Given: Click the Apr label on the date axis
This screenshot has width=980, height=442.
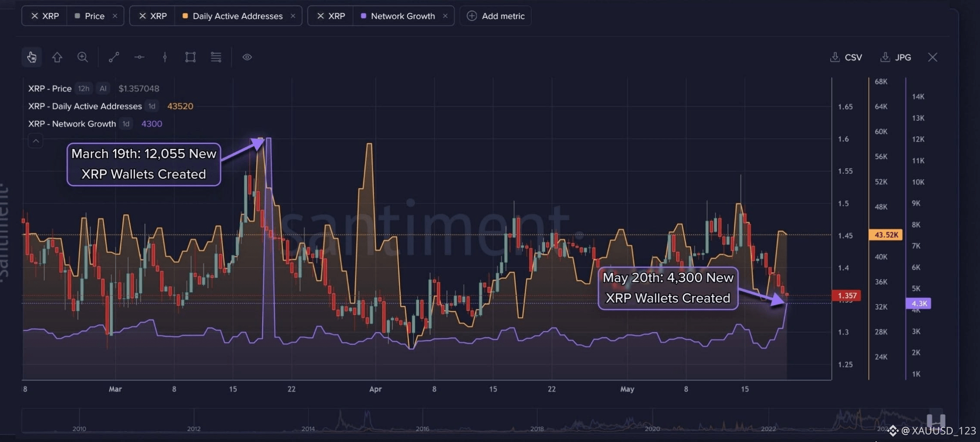Looking at the screenshot, I should [x=376, y=389].
